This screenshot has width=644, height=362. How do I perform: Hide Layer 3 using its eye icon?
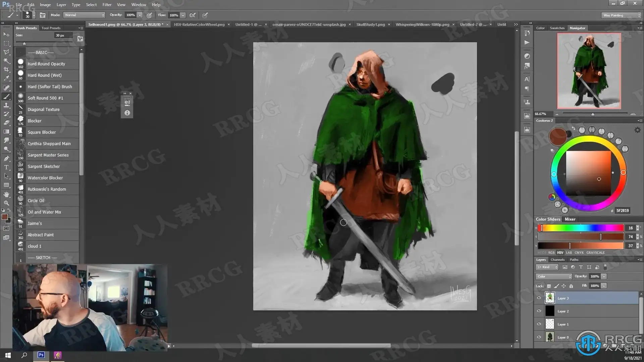[539, 298]
